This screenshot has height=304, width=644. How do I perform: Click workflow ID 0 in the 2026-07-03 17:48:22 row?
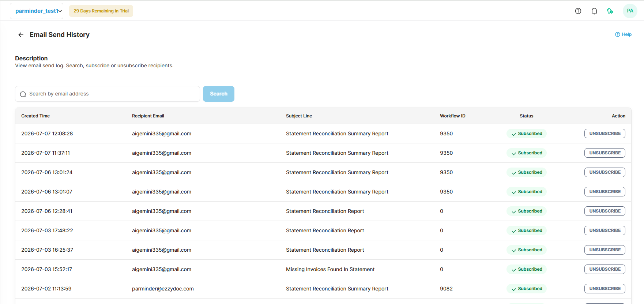point(441,230)
